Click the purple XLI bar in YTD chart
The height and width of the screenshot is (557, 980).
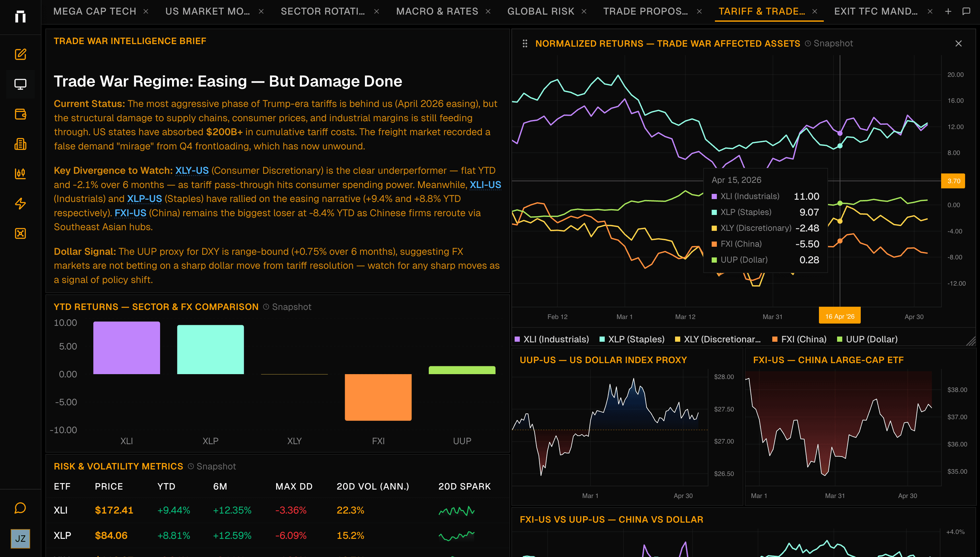tap(127, 348)
